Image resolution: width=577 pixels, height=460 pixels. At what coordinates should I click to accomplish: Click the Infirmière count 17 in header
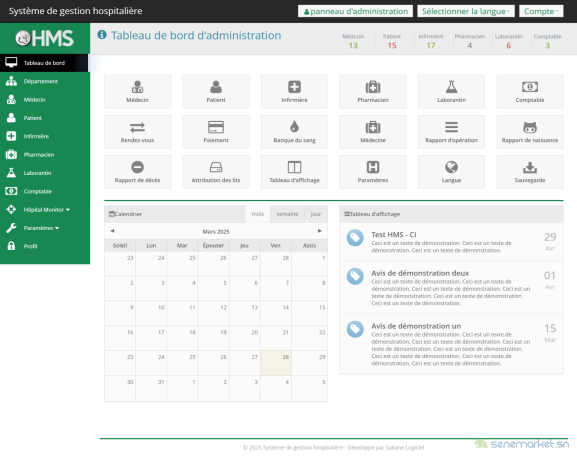431,46
